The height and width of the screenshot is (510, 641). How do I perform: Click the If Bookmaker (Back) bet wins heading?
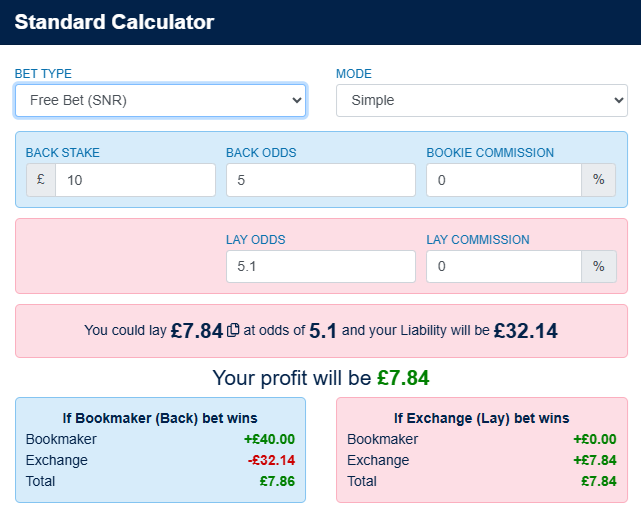point(160,418)
